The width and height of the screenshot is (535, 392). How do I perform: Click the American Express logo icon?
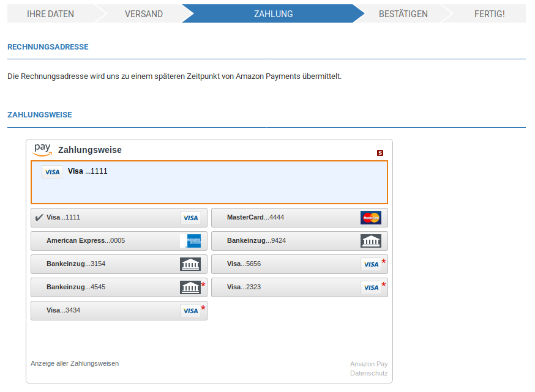(190, 241)
